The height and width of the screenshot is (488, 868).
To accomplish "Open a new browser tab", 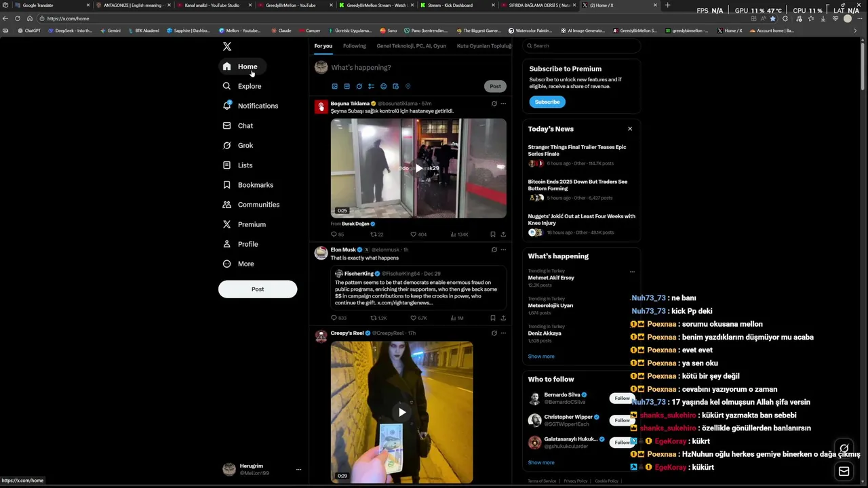I will [667, 5].
